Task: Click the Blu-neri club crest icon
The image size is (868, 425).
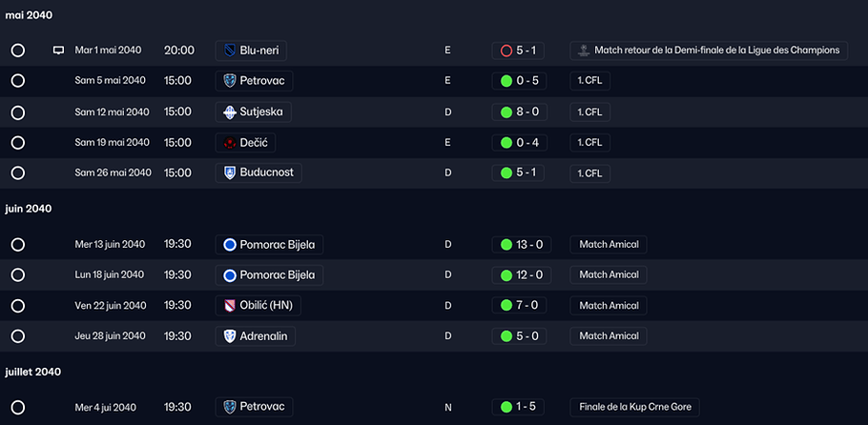Action: [x=230, y=51]
